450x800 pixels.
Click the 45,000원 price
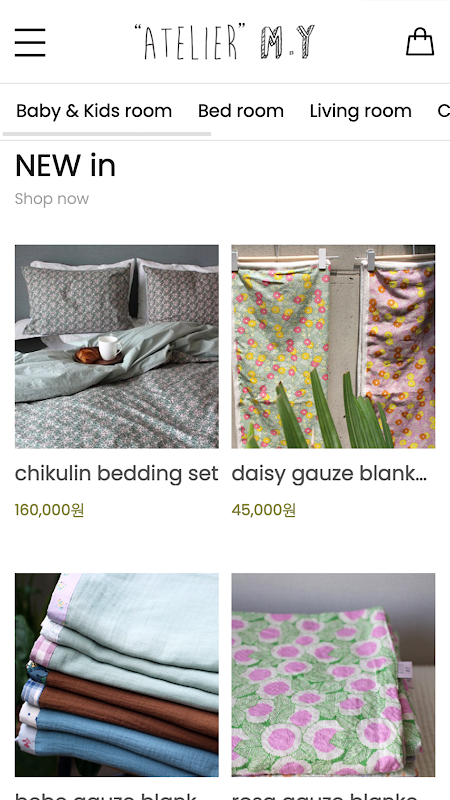(264, 510)
